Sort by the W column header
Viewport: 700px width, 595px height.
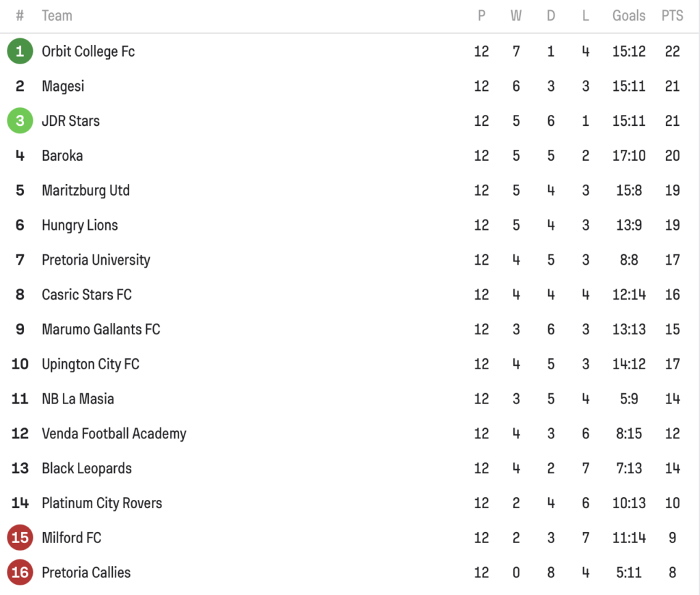pos(516,16)
